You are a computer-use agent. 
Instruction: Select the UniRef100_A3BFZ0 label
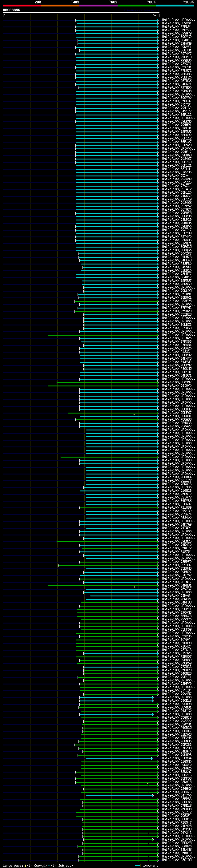pos(177,78)
